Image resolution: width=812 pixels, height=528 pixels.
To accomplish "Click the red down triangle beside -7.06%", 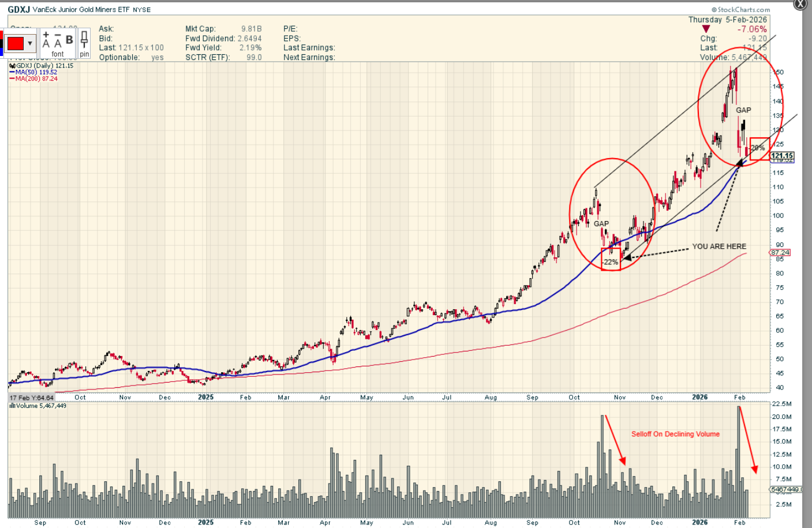I will click(x=706, y=29).
